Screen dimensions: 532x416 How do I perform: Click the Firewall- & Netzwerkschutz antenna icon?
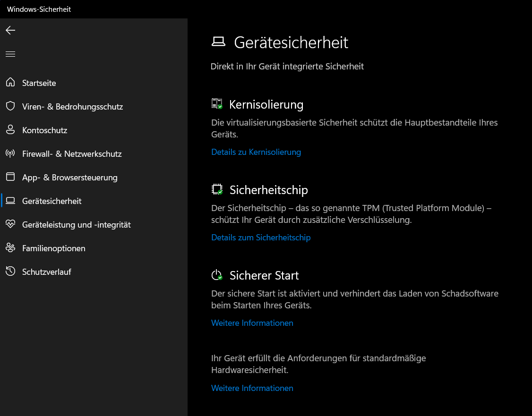coord(10,153)
